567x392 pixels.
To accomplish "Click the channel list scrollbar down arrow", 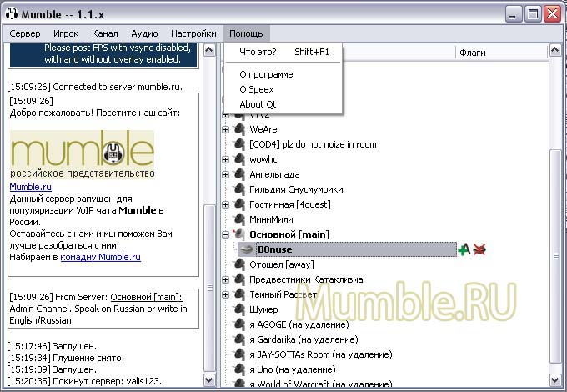I will coord(556,380).
